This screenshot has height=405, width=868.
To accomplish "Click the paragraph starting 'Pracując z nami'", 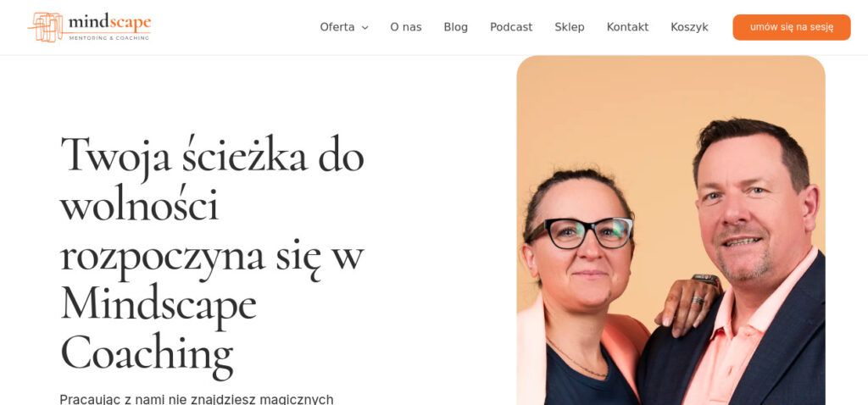I will pyautogui.click(x=197, y=399).
